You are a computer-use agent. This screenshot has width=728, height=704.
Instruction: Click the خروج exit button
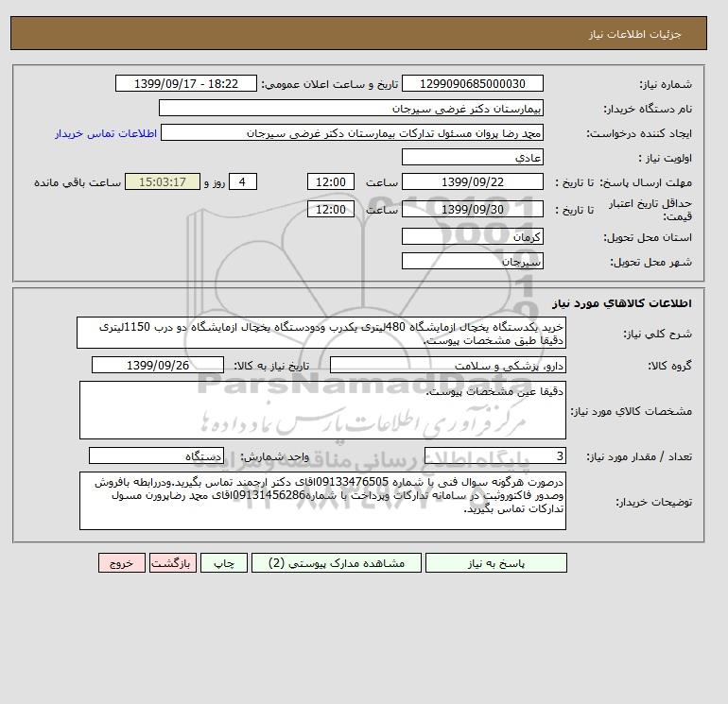(122, 563)
